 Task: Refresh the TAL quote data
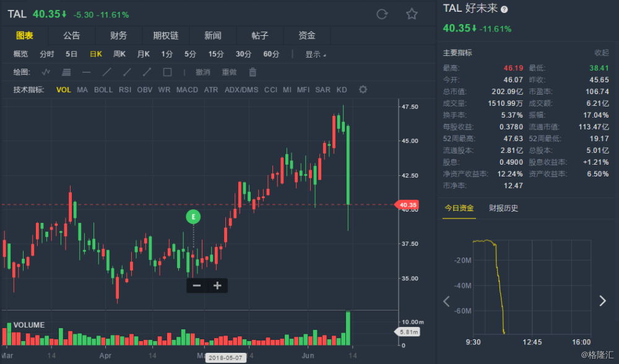[x=382, y=14]
